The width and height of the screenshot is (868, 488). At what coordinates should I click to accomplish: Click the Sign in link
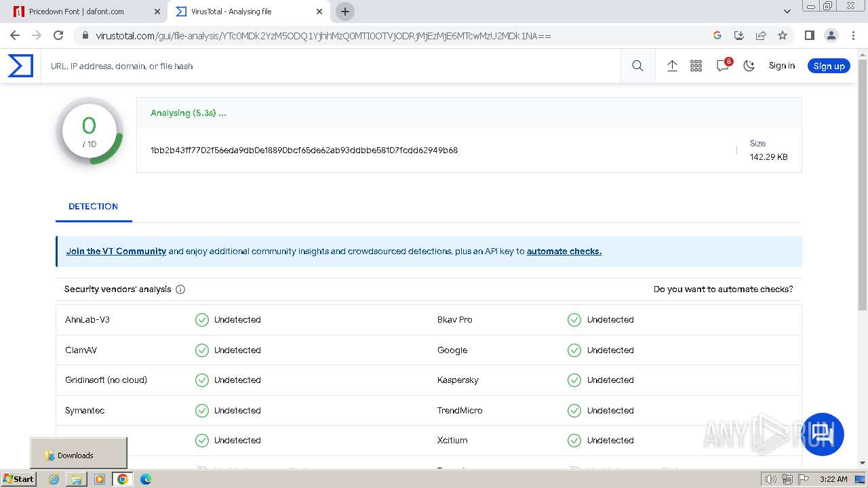[x=781, y=66]
